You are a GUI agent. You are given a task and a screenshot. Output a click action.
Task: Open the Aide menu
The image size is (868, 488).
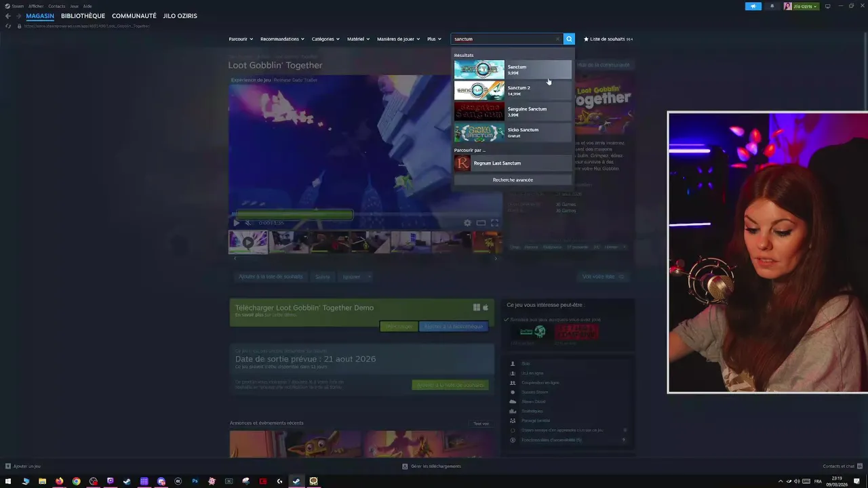click(x=87, y=6)
